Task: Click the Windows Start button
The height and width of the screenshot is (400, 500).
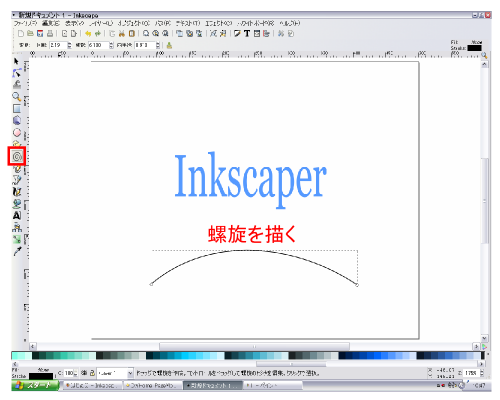Action: [35, 385]
